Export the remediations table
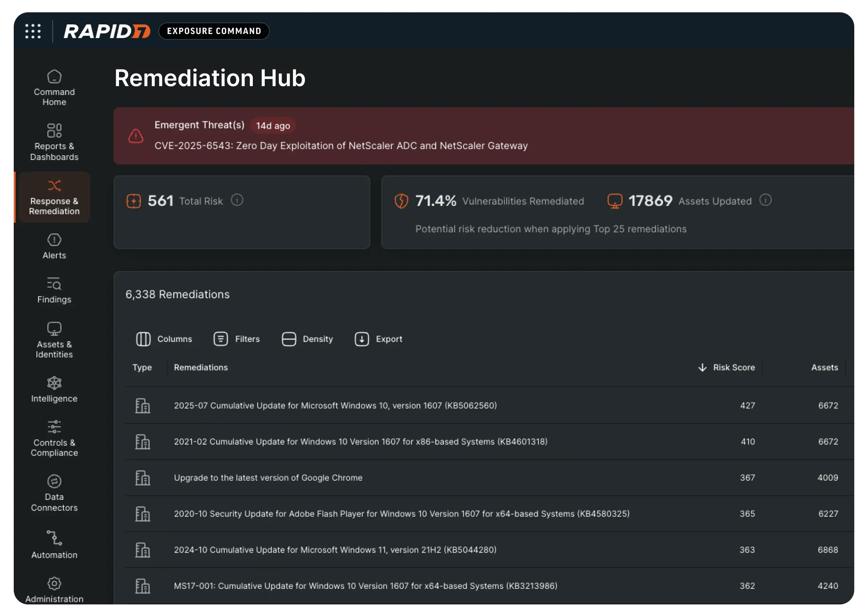The image size is (868, 616). [x=378, y=339]
